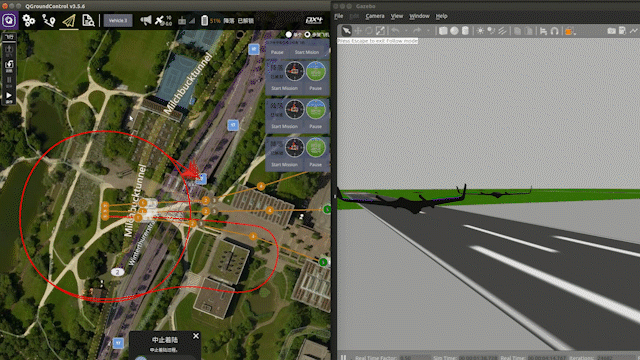Screen dimensions: 640x360
Task: Select the multi-vehicle radio button
Action: click(307, 35)
